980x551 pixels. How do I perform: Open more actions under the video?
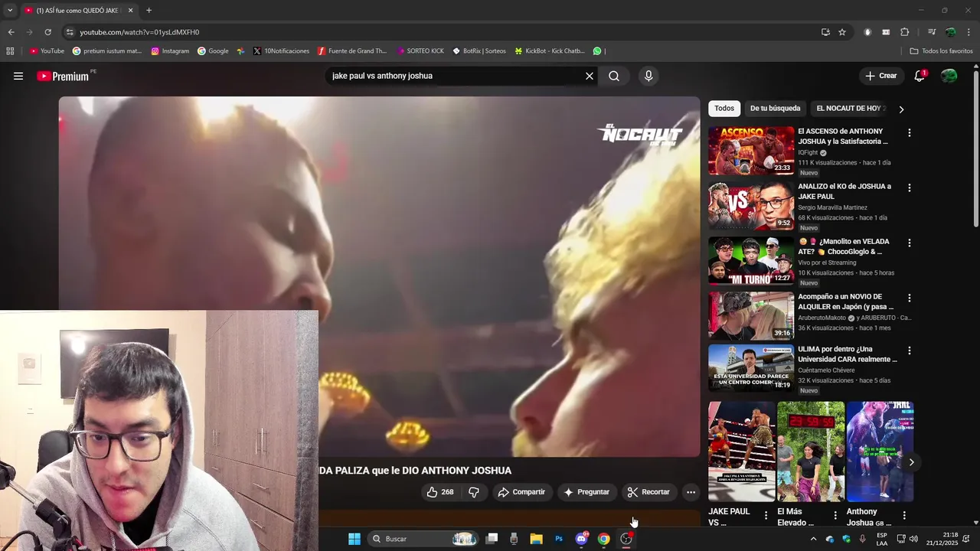[691, 492]
